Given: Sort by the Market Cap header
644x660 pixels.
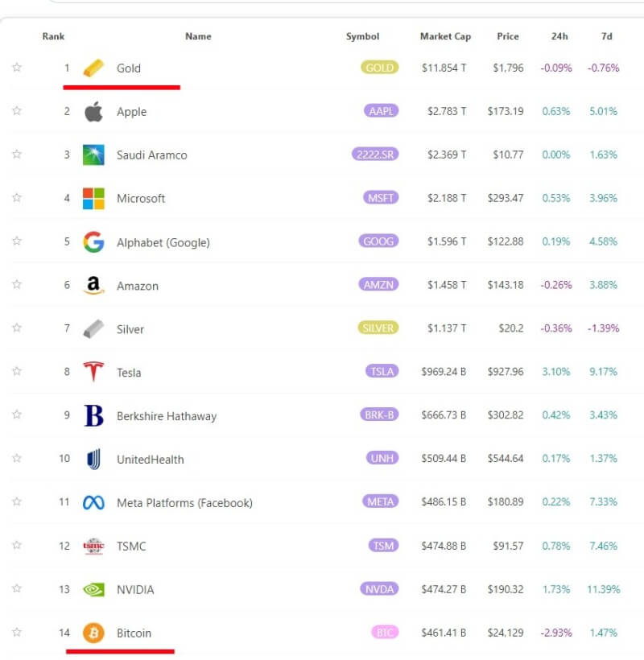Looking at the screenshot, I should click(x=445, y=36).
